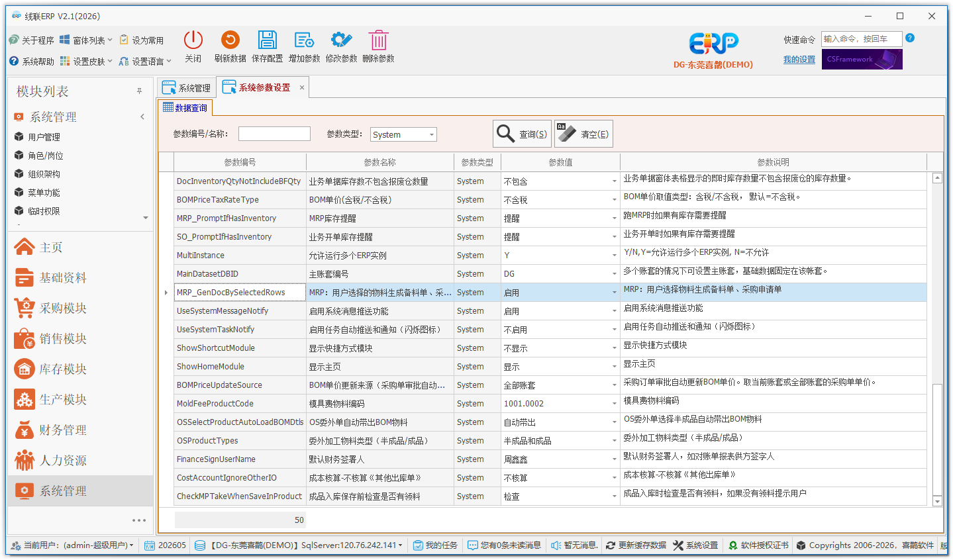The height and width of the screenshot is (560, 953).
Task: Open the 人力资源 module
Action: (80, 461)
